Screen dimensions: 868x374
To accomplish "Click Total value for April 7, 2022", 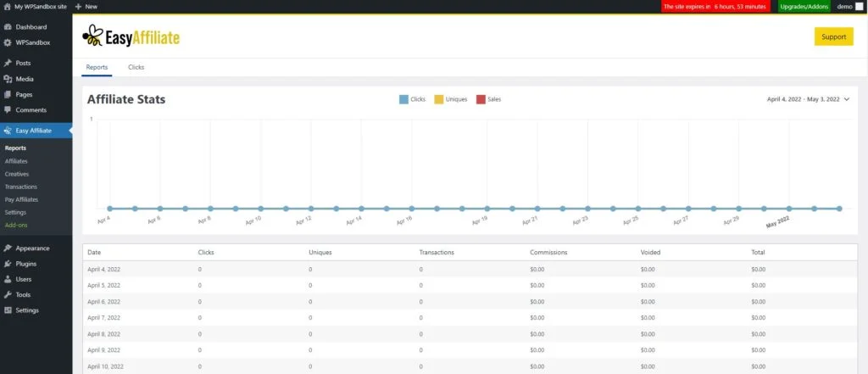I will click(759, 318).
